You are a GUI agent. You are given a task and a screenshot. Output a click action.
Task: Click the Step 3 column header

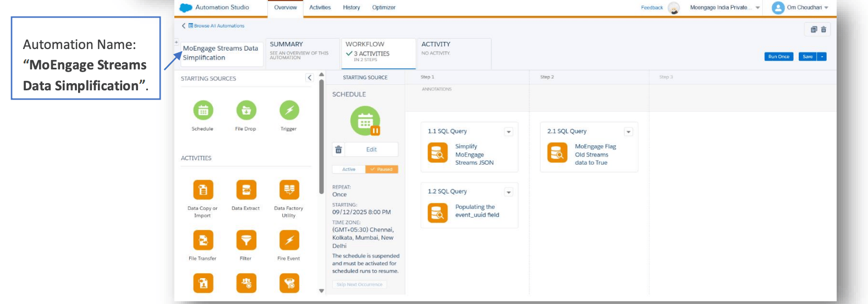[x=666, y=77]
